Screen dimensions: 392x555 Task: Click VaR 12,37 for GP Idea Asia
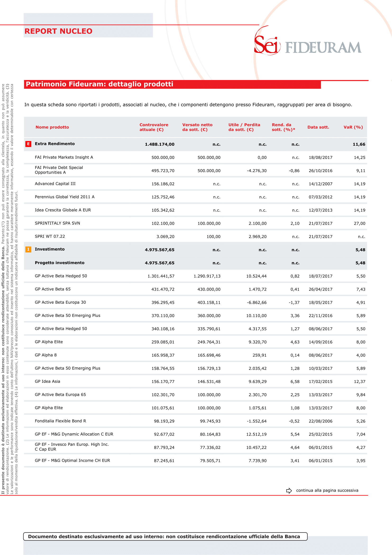coord(360,382)
